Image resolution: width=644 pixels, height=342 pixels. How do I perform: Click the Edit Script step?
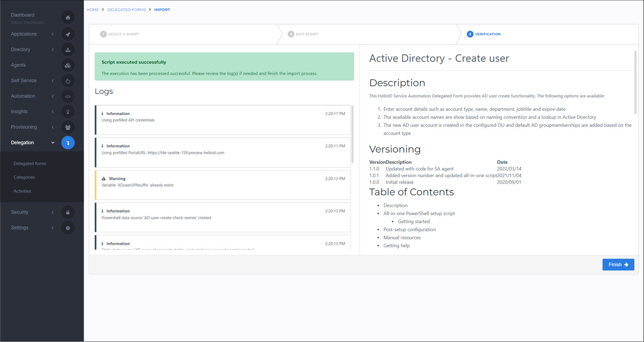click(x=307, y=34)
